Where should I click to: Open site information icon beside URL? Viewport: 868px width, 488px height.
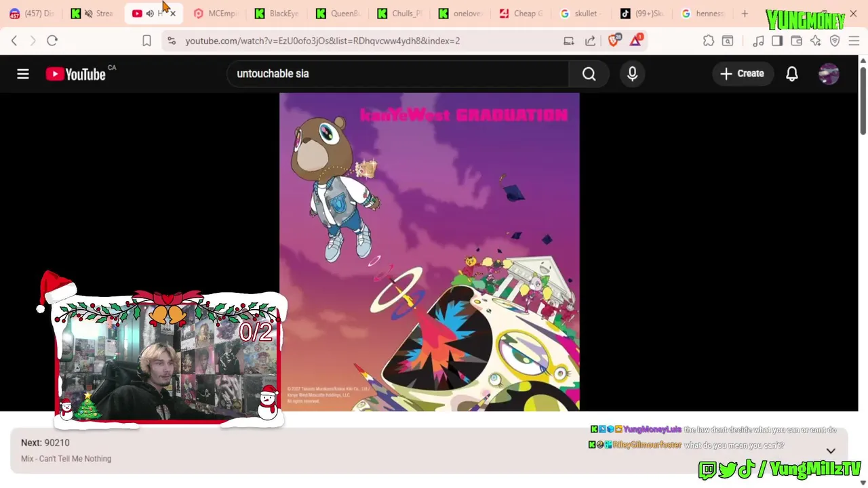(x=172, y=41)
